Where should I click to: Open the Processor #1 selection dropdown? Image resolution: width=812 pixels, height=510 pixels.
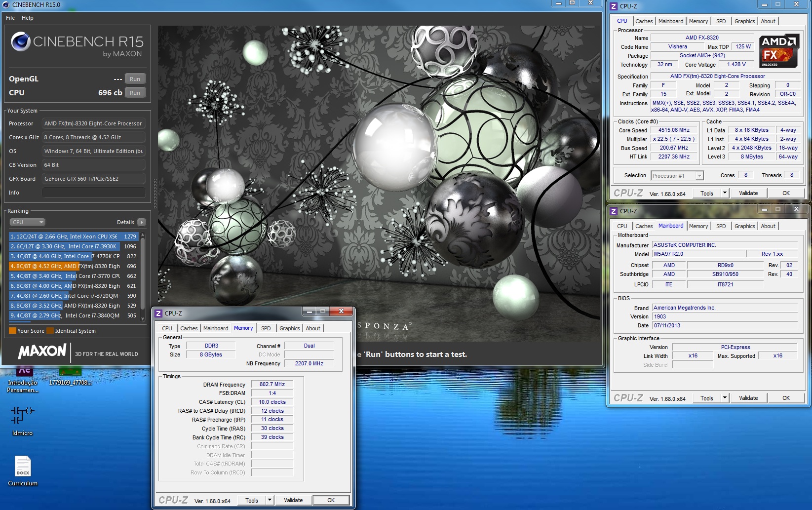point(677,176)
